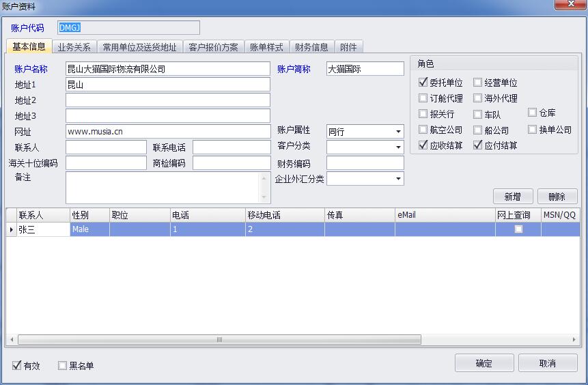Click the table scroll-right arrow
Viewport: 588px width, 385px height.
tap(574, 340)
